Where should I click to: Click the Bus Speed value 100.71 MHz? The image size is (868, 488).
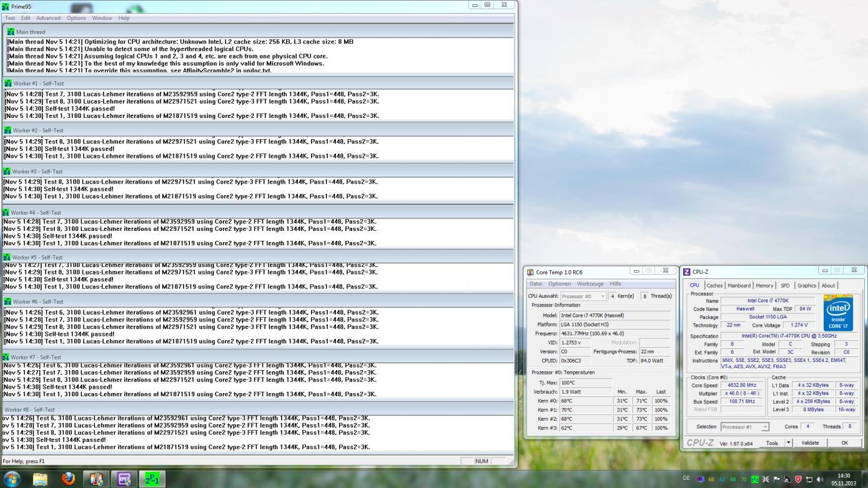point(742,401)
